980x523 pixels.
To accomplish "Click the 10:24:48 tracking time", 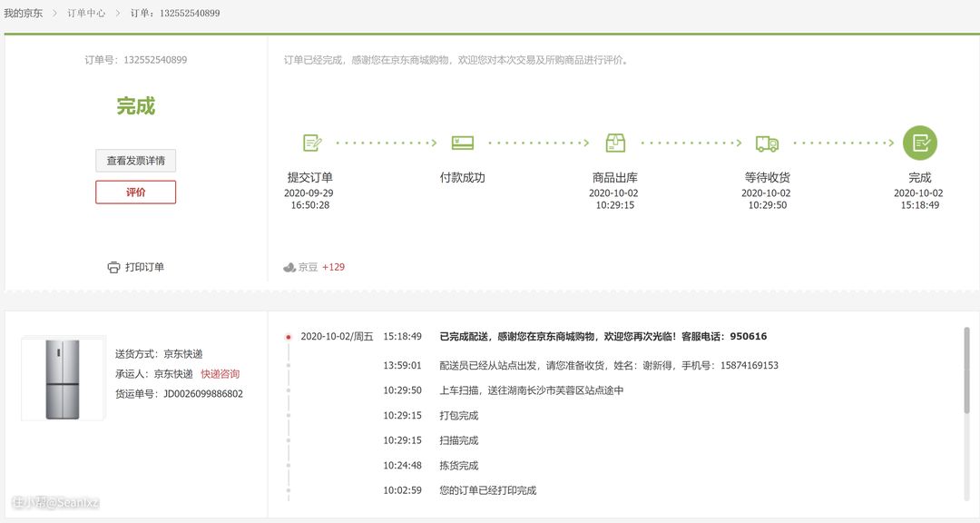I will pos(403,466).
